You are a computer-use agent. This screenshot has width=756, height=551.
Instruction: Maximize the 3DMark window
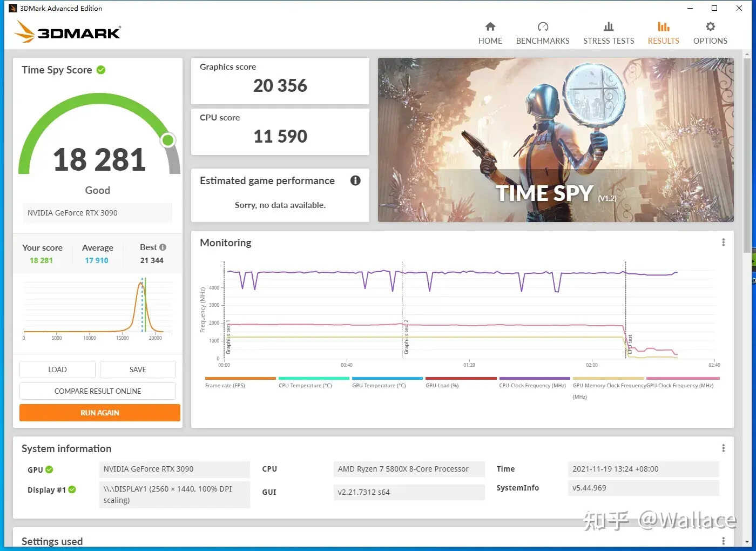click(714, 8)
